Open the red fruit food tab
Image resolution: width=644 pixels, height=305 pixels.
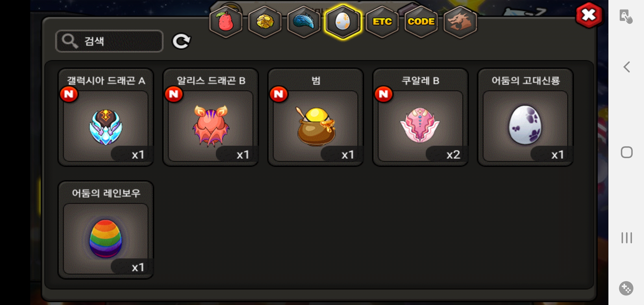click(x=226, y=22)
